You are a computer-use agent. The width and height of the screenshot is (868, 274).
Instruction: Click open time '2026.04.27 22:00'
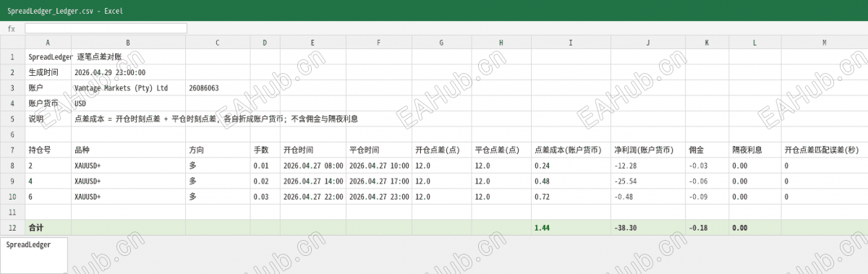(312, 197)
